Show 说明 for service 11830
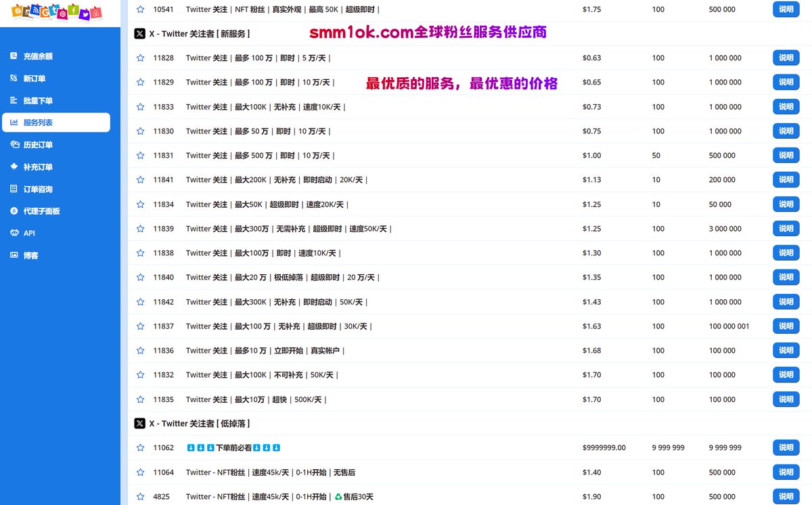The height and width of the screenshot is (505, 812). tap(786, 131)
